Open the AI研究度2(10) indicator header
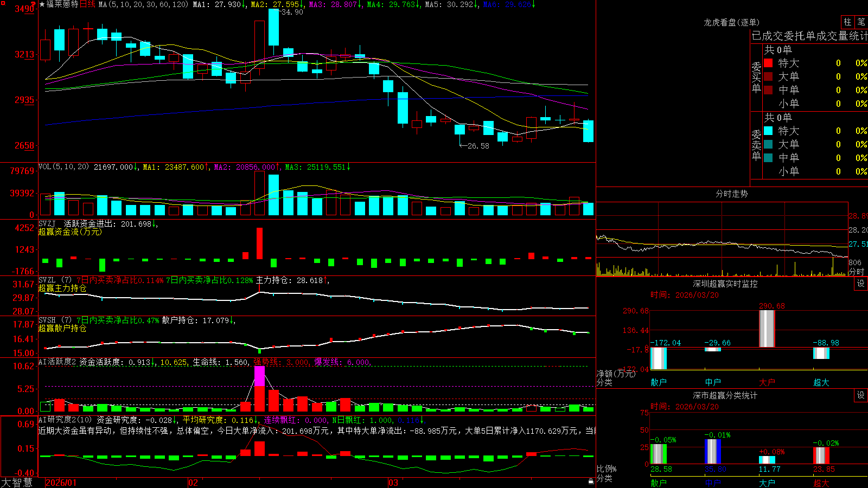The image size is (868, 488). click(65, 420)
